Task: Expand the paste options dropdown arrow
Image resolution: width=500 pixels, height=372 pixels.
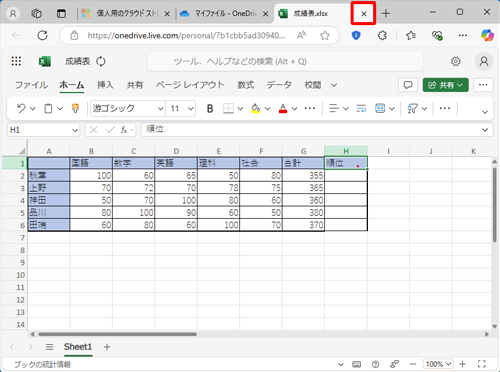Action: [60, 109]
